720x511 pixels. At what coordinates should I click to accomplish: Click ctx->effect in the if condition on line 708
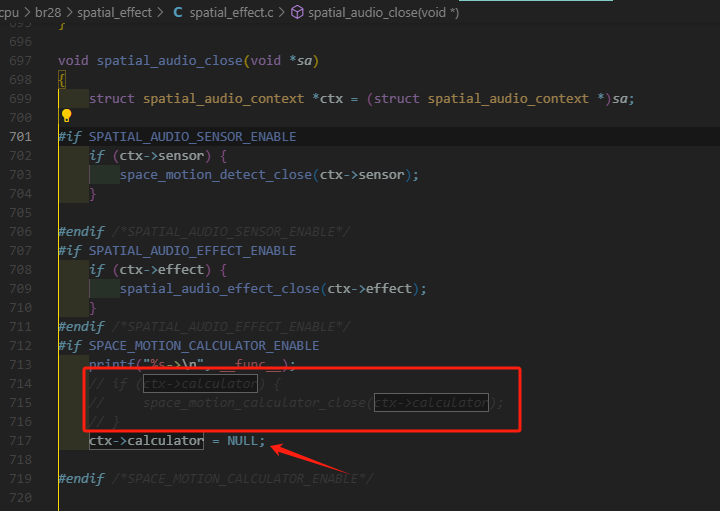[x=162, y=270]
